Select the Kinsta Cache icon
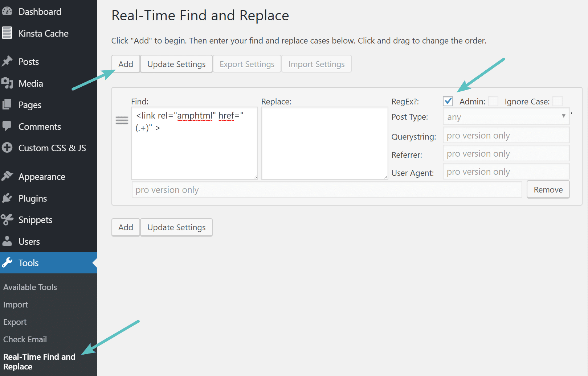The width and height of the screenshot is (588, 376). tap(7, 33)
